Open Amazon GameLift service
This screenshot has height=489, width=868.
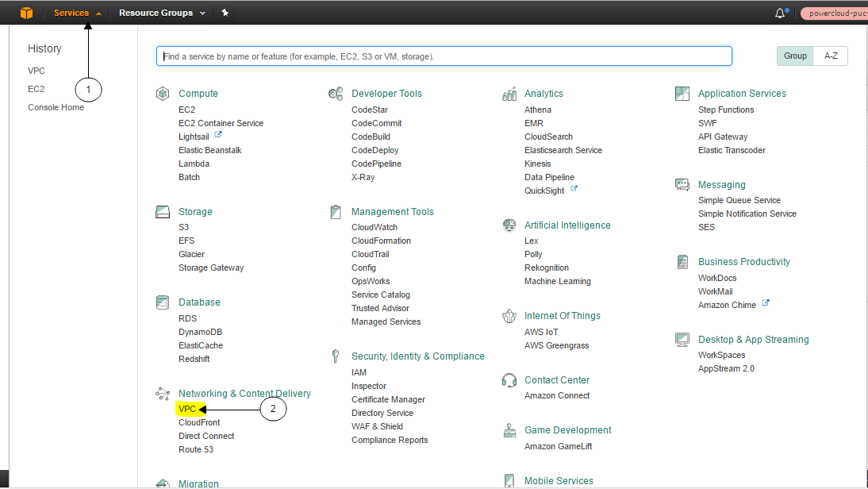[x=558, y=446]
